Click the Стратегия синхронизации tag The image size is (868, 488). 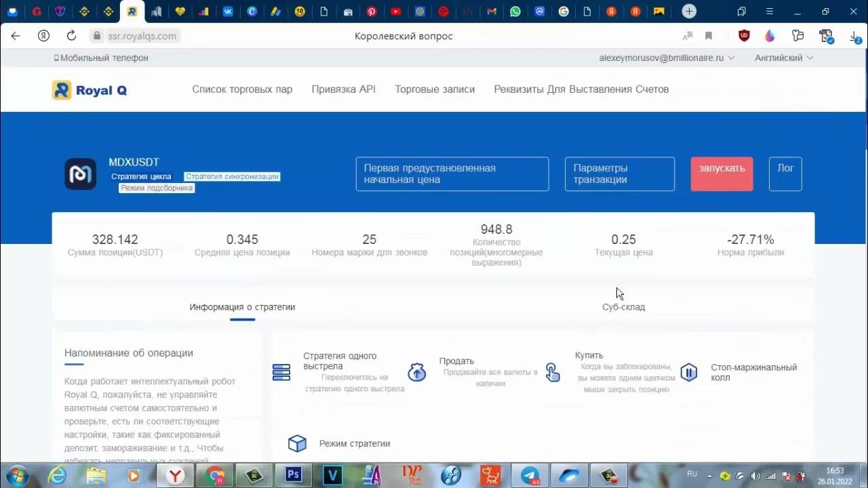pyautogui.click(x=232, y=176)
